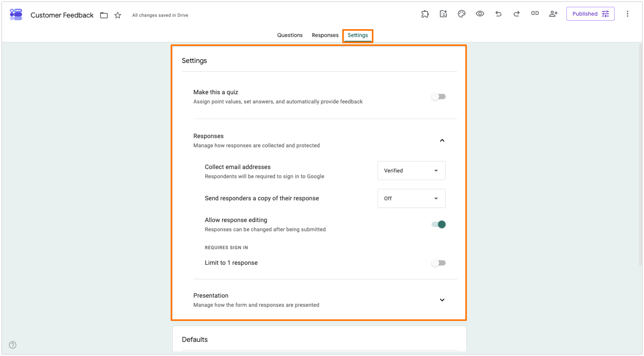
Task: Redo the last change
Action: [516, 14]
